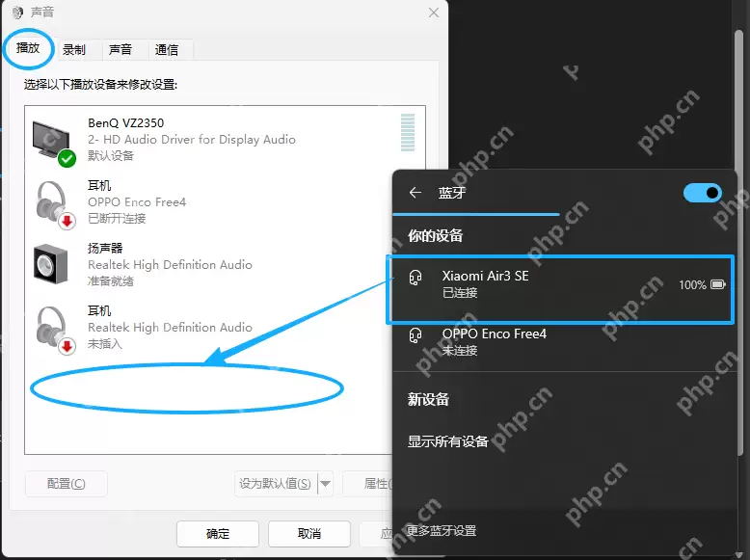Switch to the 通信 tab

tap(167, 50)
